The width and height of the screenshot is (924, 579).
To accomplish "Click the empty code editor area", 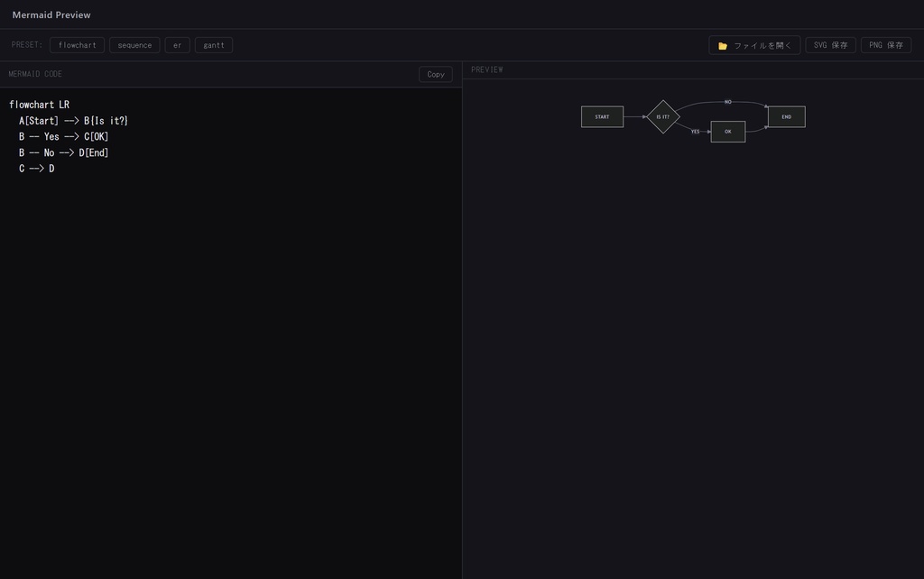I will click(231, 377).
